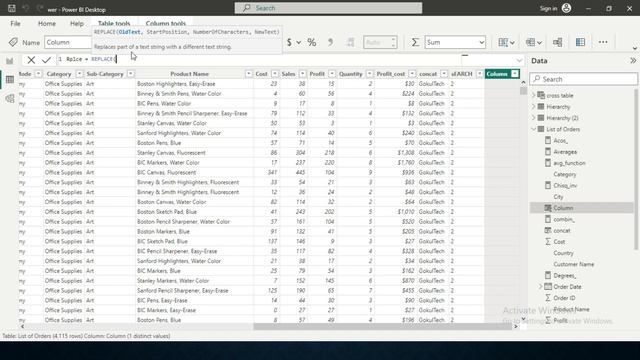Click the Save icon in title bar
The width and height of the screenshot is (640, 360).
pyautogui.click(x=12, y=8)
